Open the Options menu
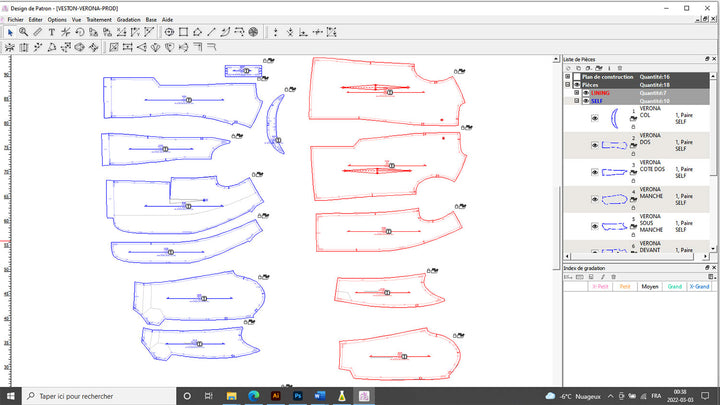Viewport: 720px width, 405px height. 57,20
